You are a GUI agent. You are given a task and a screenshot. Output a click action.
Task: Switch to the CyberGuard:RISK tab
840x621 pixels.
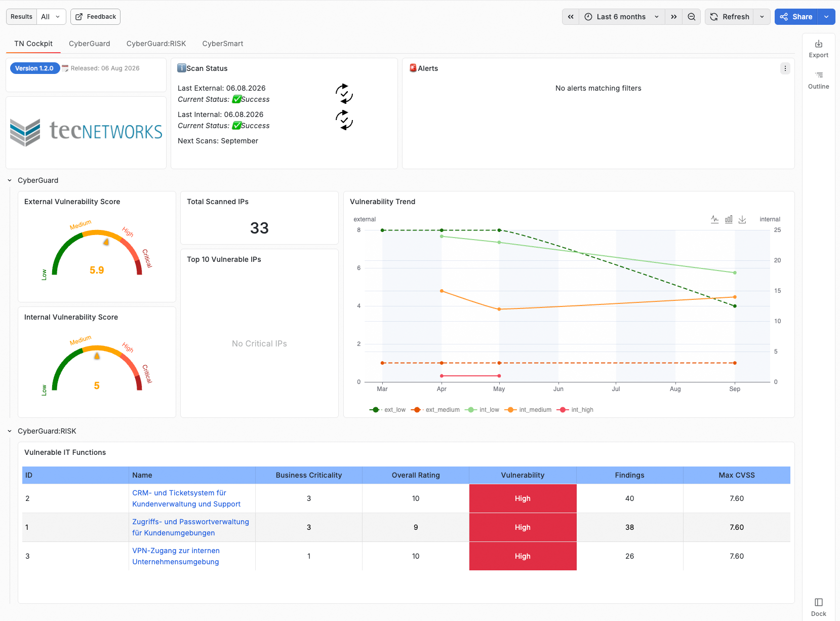(156, 44)
